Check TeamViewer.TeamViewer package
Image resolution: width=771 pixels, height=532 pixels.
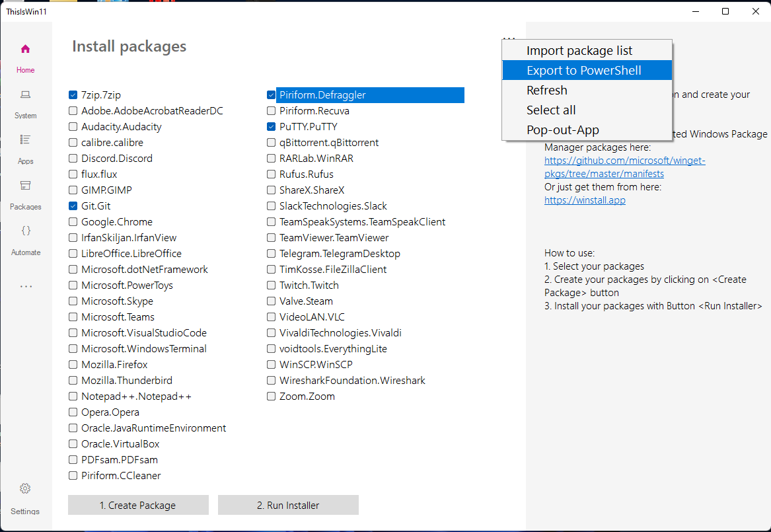pos(271,237)
